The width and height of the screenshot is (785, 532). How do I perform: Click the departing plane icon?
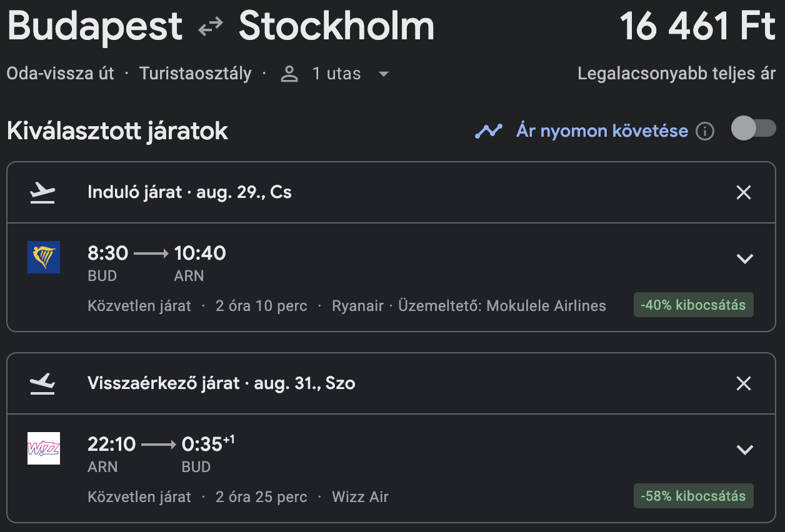tap(42, 192)
